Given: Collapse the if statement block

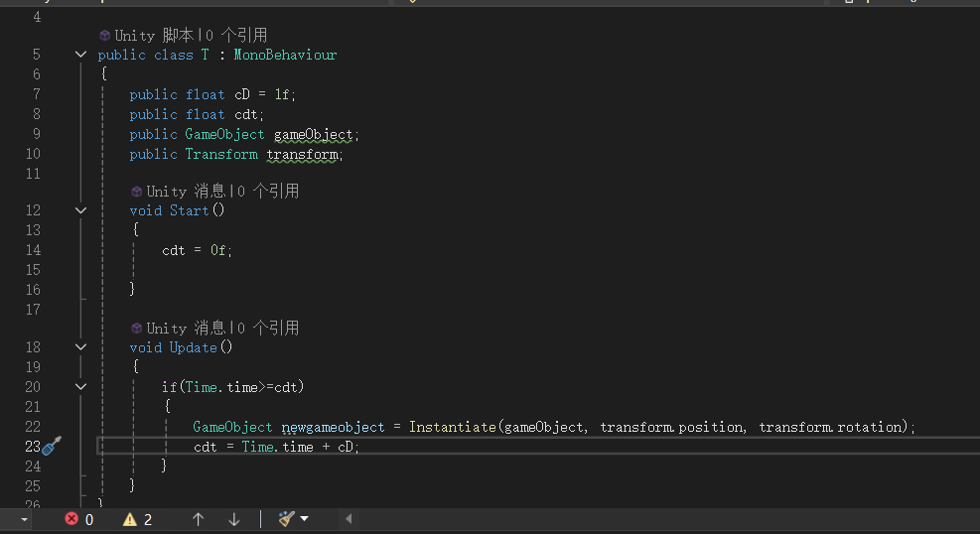Looking at the screenshot, I should (x=80, y=386).
